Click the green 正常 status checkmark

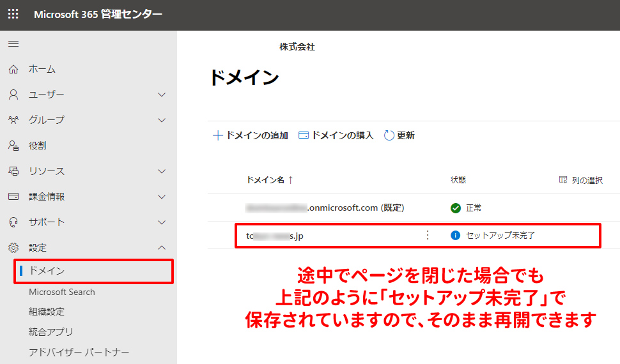tap(456, 208)
